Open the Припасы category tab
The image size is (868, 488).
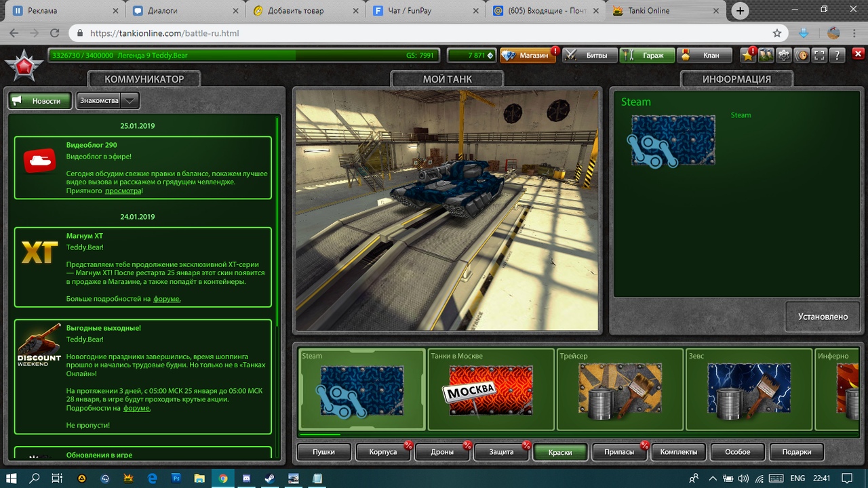point(619,452)
